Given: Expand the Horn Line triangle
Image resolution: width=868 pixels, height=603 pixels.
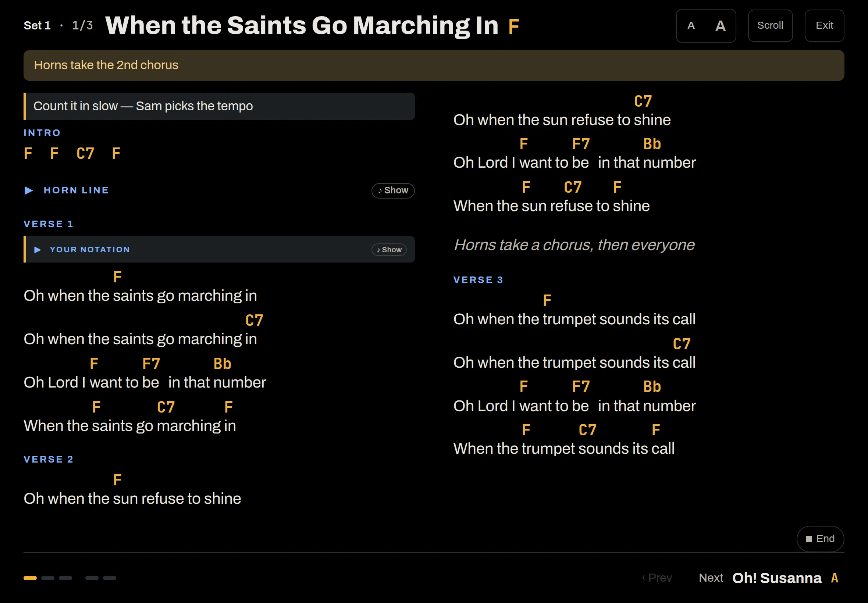Looking at the screenshot, I should click(x=29, y=190).
